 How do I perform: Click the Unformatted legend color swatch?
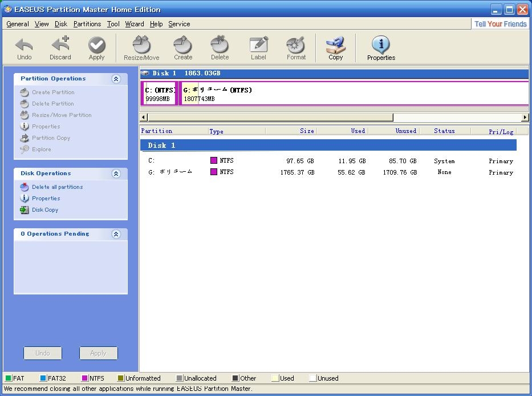[x=120, y=378]
